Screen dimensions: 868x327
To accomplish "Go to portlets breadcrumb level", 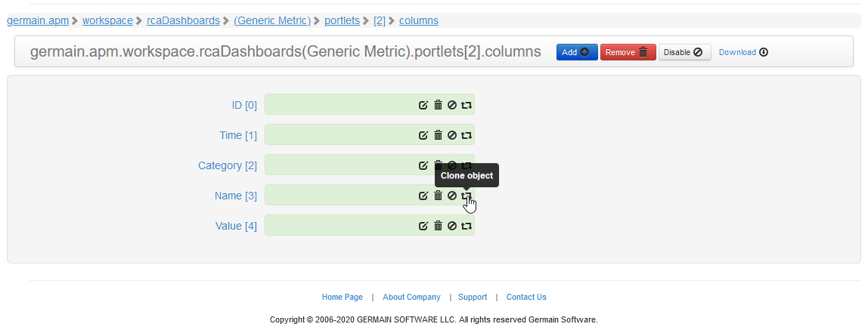I will (342, 20).
